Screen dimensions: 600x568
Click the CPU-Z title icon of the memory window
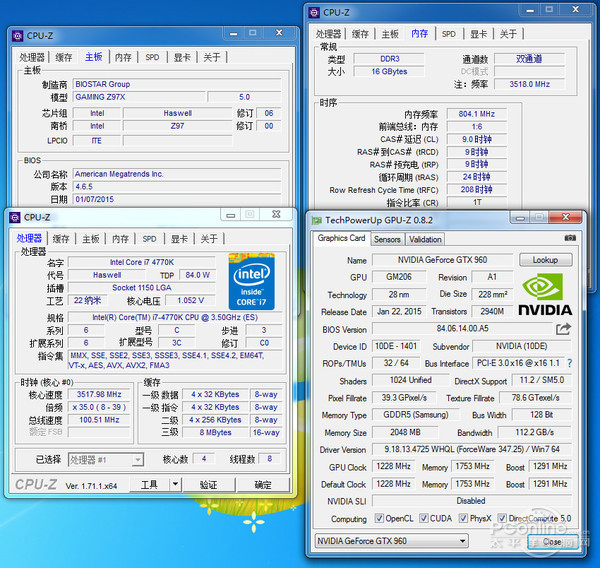tap(314, 13)
